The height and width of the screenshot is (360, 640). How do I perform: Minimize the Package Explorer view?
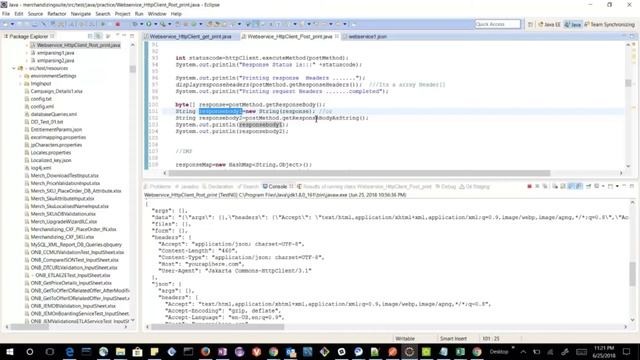tap(124, 36)
